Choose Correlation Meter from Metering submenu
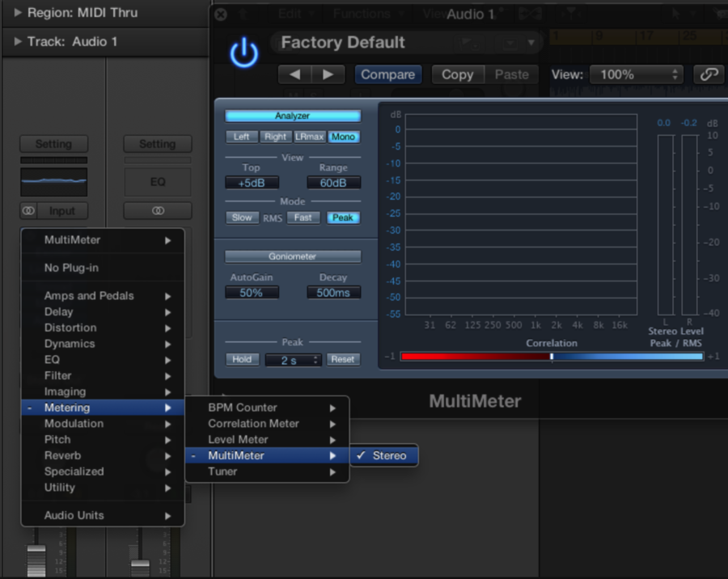The image size is (728, 579). pyautogui.click(x=268, y=424)
